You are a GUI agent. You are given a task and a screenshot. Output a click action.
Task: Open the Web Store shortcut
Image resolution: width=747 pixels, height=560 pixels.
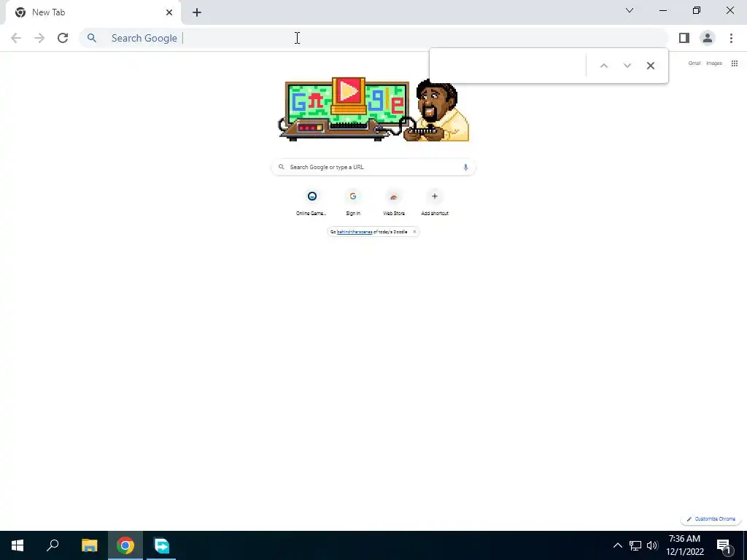point(394,203)
